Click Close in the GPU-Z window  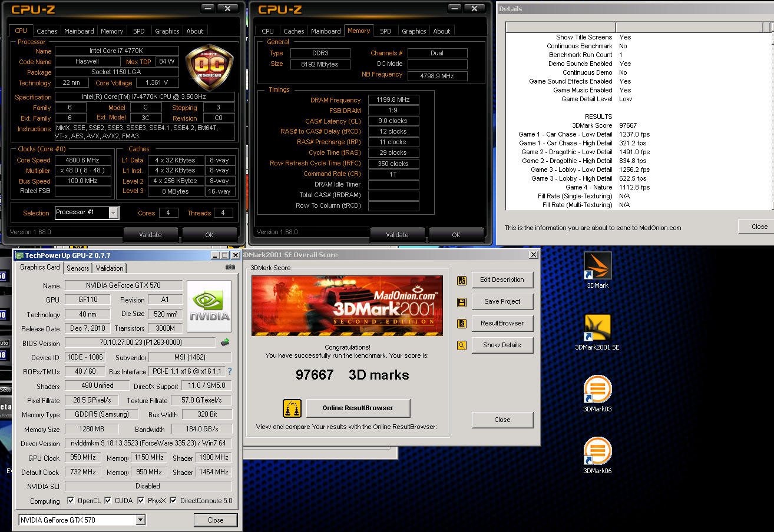[x=216, y=520]
